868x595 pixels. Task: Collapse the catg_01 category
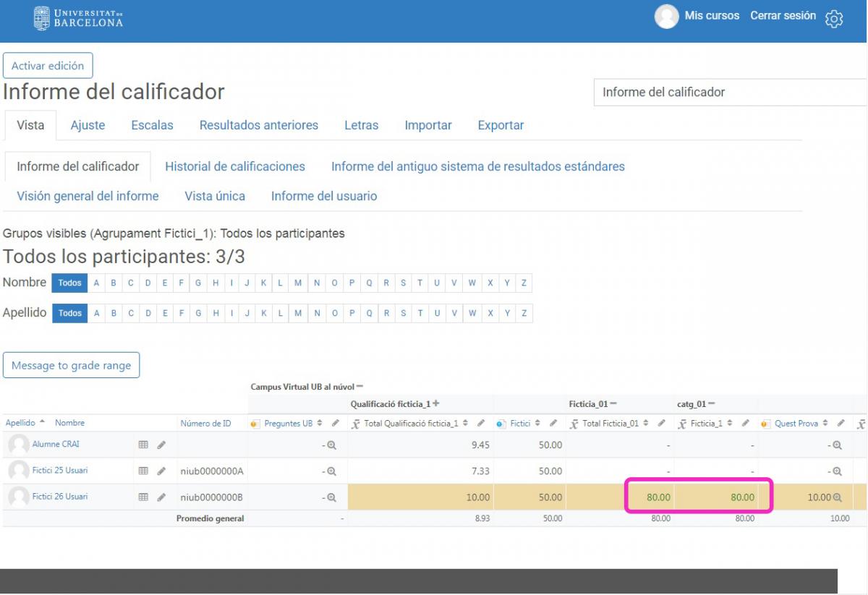711,404
